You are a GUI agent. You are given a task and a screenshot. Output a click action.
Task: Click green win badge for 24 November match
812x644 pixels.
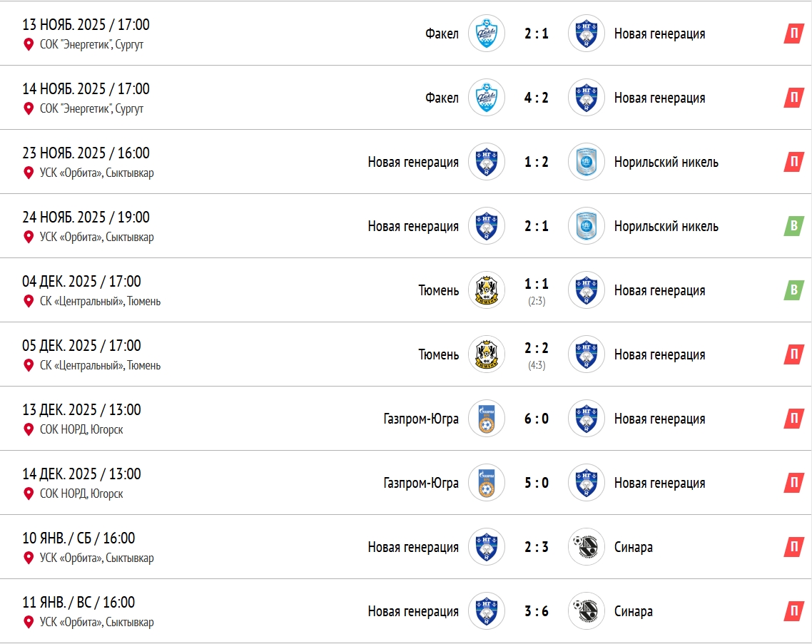point(793,226)
